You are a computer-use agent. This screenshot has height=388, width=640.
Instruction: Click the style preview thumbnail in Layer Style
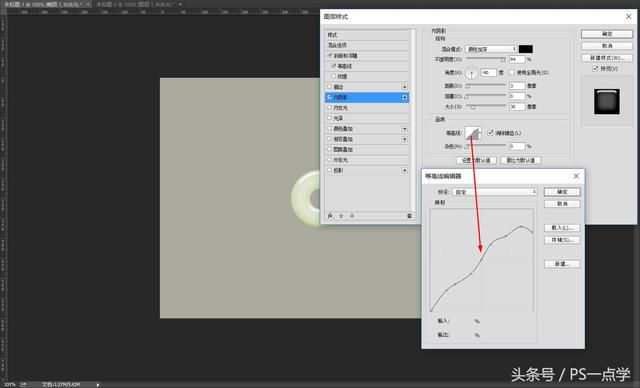point(607,101)
